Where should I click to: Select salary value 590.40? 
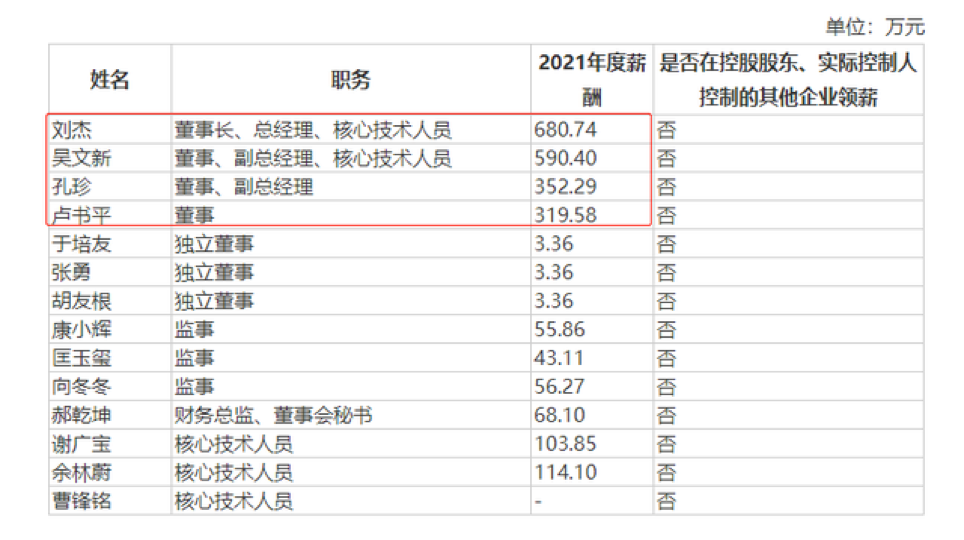click(x=566, y=158)
